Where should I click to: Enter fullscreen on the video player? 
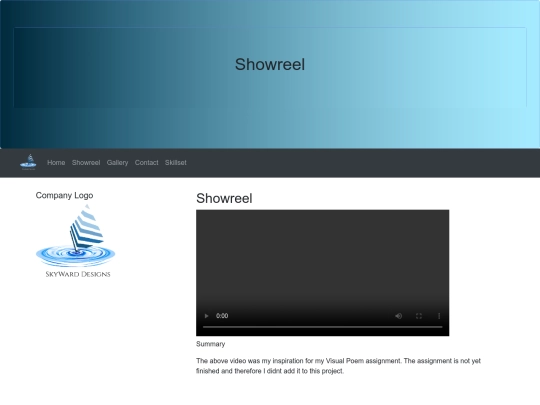(x=419, y=316)
